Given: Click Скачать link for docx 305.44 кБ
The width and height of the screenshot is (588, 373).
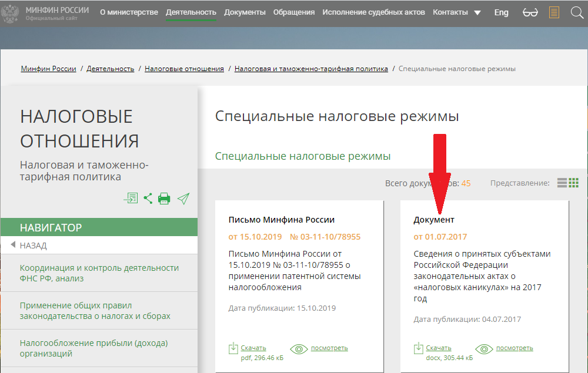Looking at the screenshot, I should (439, 348).
